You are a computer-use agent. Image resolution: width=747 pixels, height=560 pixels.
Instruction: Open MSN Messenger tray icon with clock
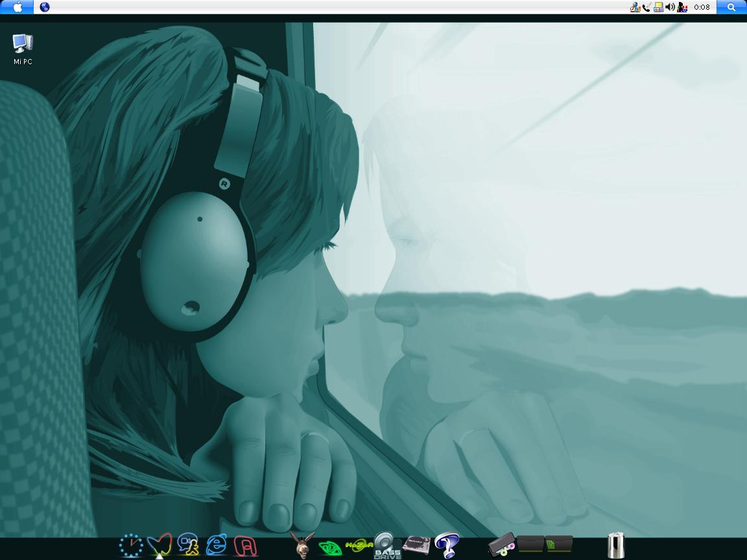coord(635,7)
